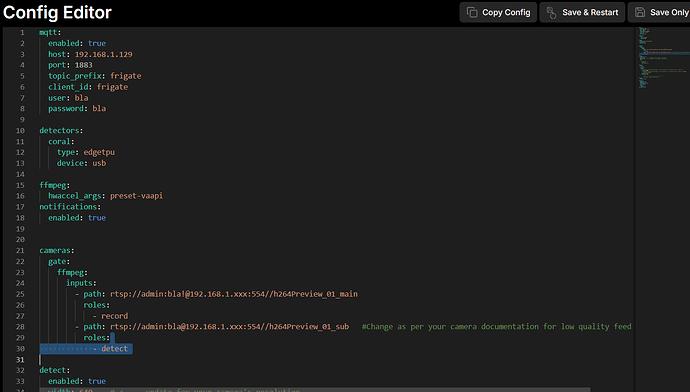Click 'topic_prefix: frigate' on line 5
This screenshot has height=392, width=690.
[95, 76]
